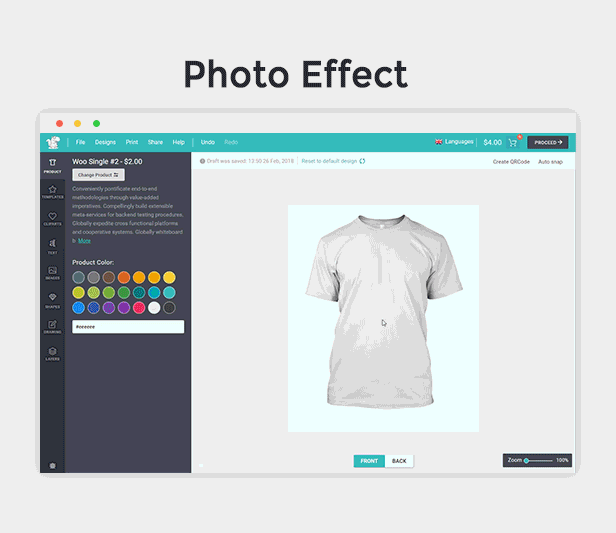
Task: Open the Designs menu
Action: pos(105,142)
